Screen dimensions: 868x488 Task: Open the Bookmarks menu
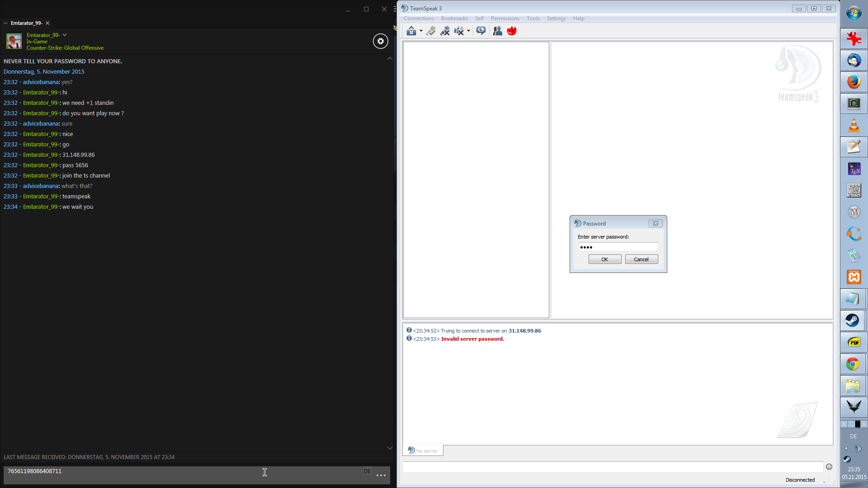(x=454, y=19)
